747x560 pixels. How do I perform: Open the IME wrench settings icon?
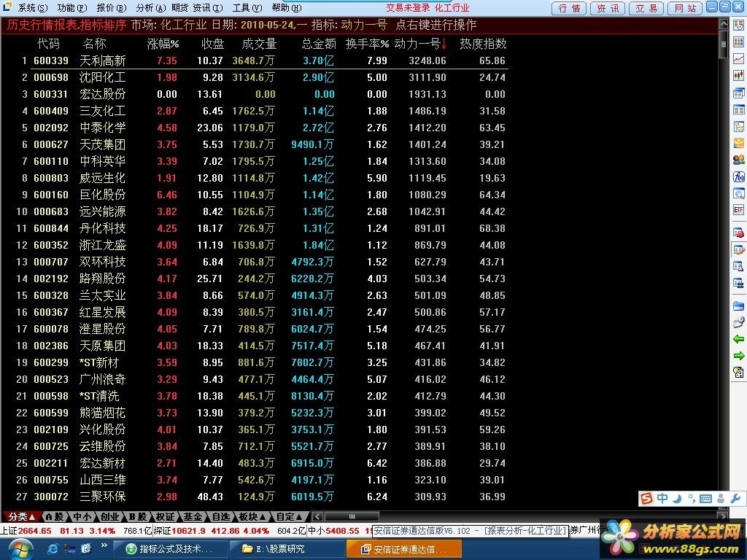pyautogui.click(x=735, y=499)
